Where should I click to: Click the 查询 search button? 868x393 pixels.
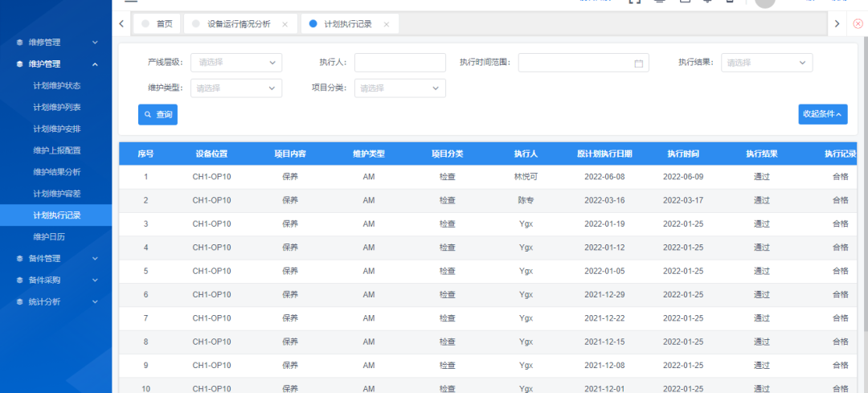158,115
